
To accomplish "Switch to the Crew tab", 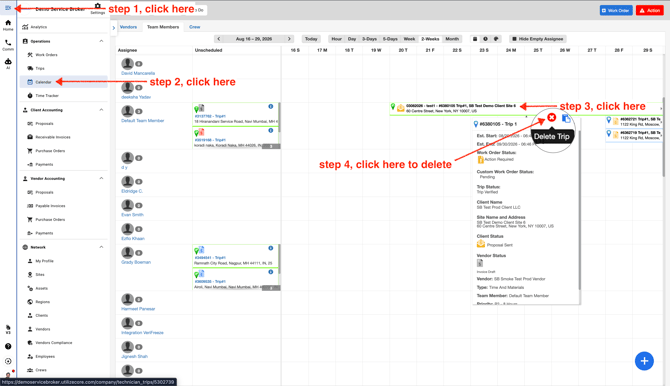I will coord(194,27).
